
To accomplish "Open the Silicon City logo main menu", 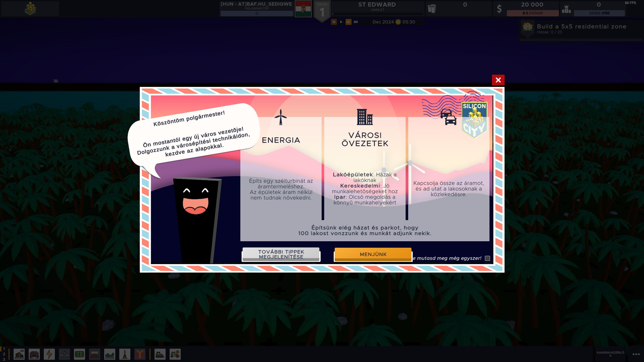I will click(x=30, y=9).
